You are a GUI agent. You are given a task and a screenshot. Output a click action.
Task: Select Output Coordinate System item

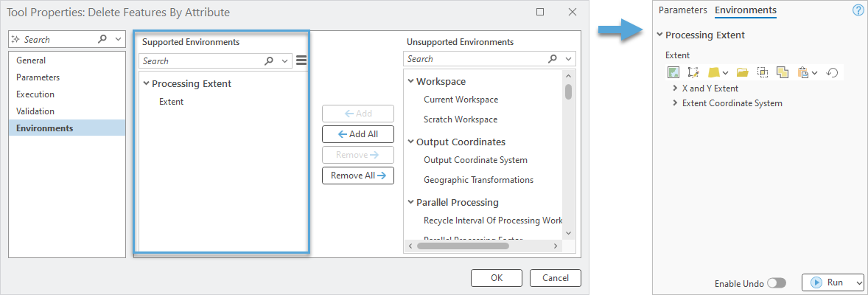pos(475,160)
